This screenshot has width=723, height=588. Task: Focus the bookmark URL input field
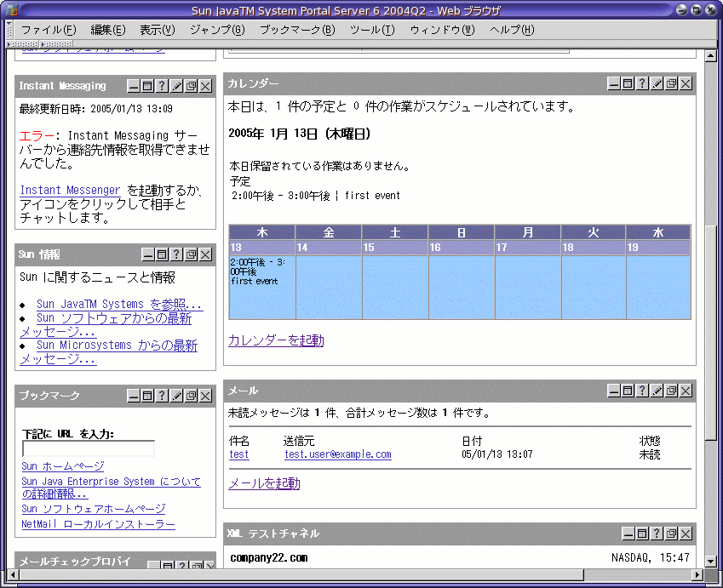tap(89, 448)
